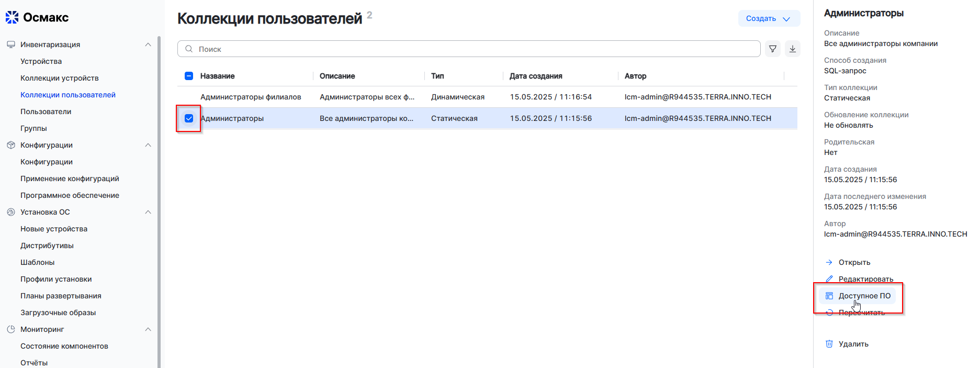Click the filter funnel icon

[772, 49]
